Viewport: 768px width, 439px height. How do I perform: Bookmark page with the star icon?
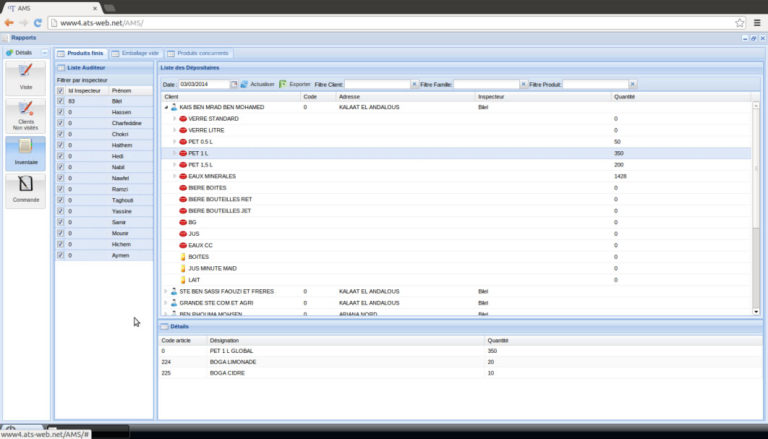pyautogui.click(x=739, y=22)
